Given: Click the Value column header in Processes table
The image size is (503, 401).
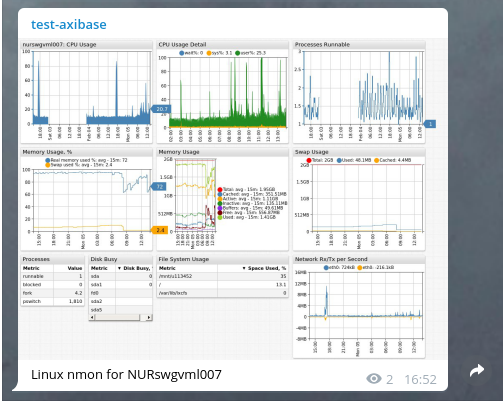Looking at the screenshot, I should point(75,268).
